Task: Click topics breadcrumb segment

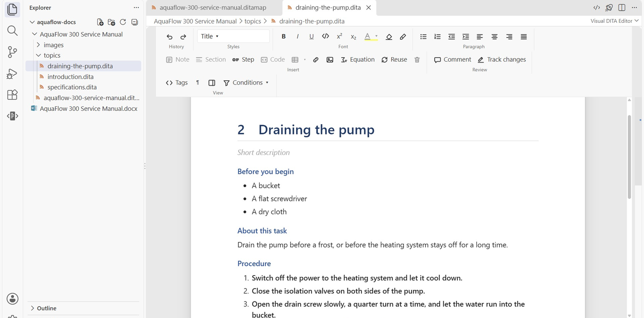Action: coord(253,21)
